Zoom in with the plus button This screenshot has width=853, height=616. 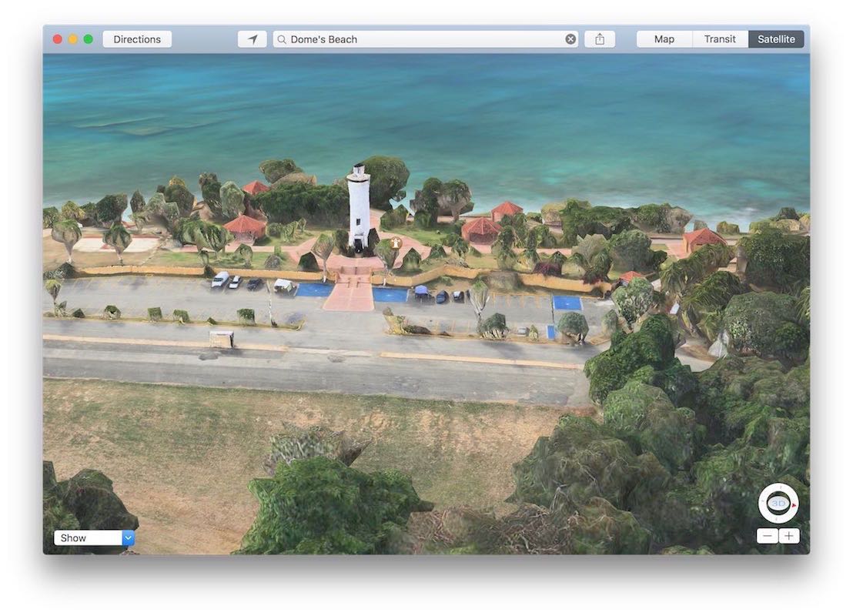click(789, 536)
